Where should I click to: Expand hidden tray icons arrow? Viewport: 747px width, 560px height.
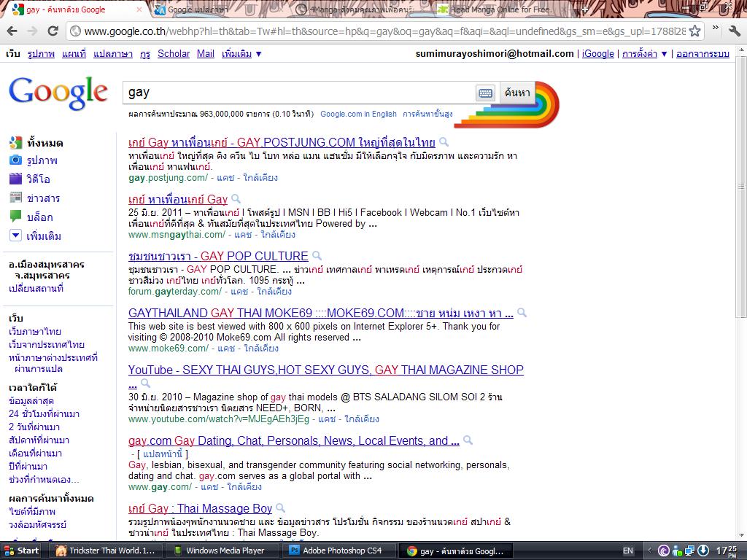(649, 551)
